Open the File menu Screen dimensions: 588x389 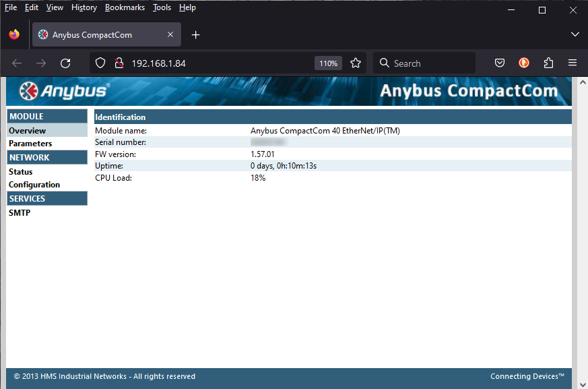coord(11,7)
